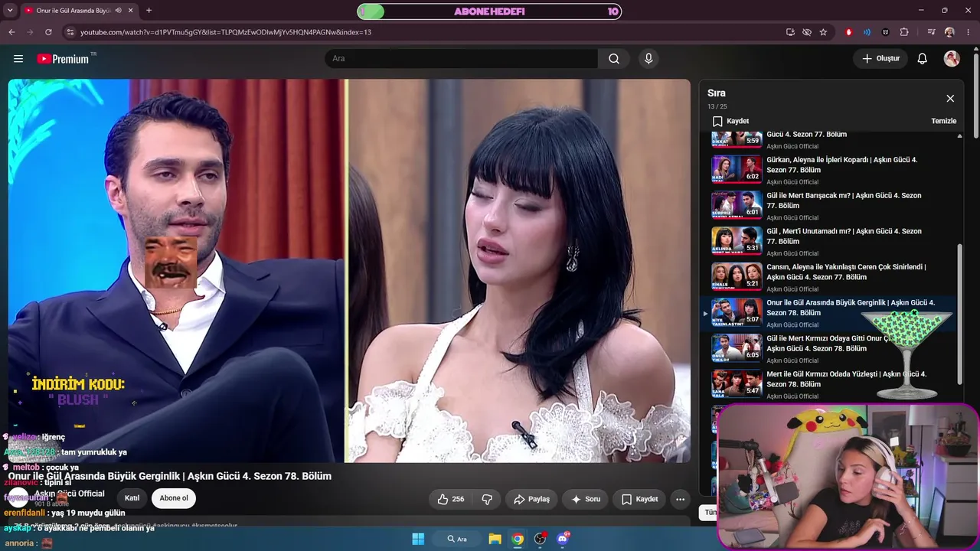Open the three-dot more actions menu
Screen dimensions: 980x551
680,499
